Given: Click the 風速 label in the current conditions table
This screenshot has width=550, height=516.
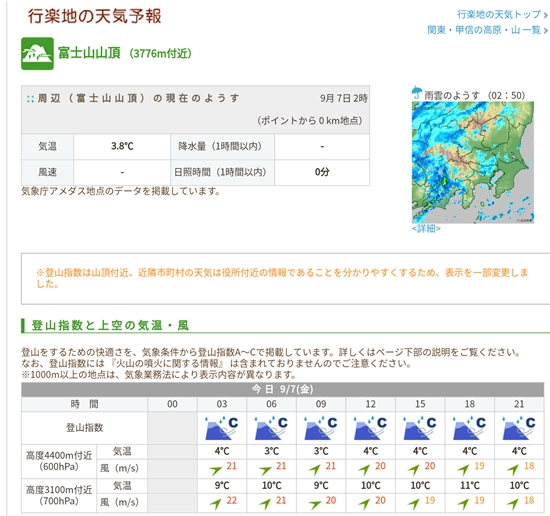Looking at the screenshot, I should [x=47, y=172].
